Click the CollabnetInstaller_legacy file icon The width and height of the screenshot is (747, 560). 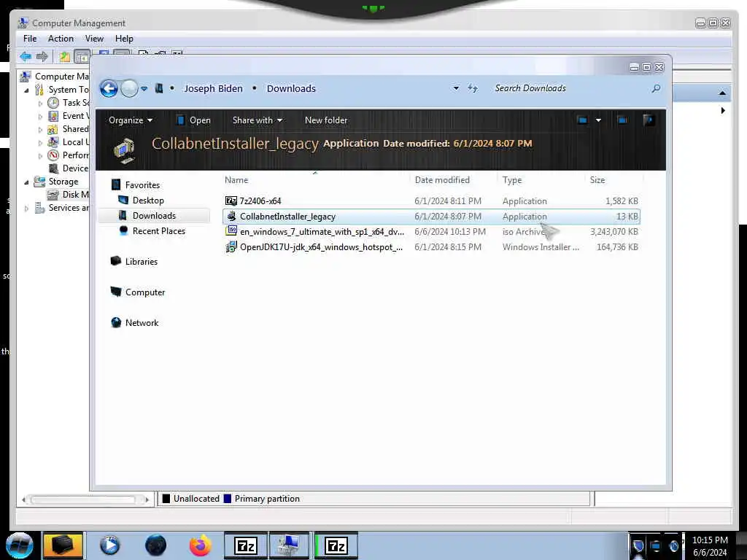[231, 216]
